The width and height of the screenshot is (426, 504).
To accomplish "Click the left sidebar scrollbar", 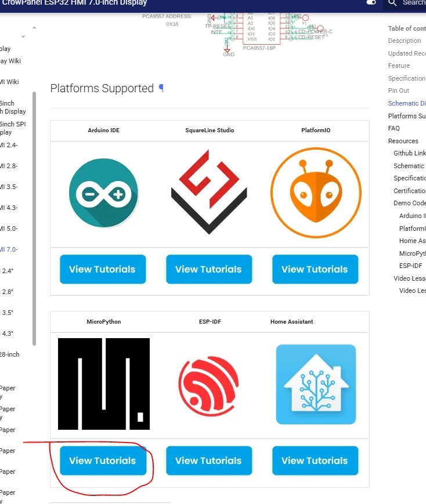I will (x=34, y=219).
